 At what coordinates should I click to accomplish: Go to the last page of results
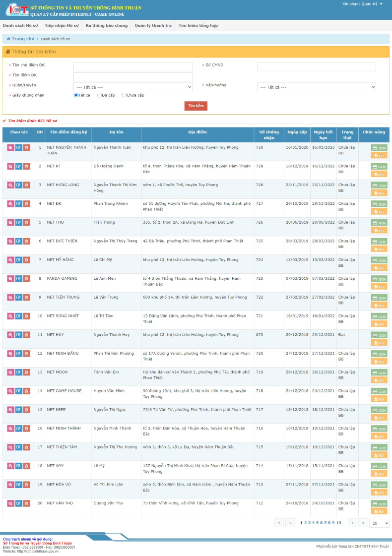pos(363,523)
